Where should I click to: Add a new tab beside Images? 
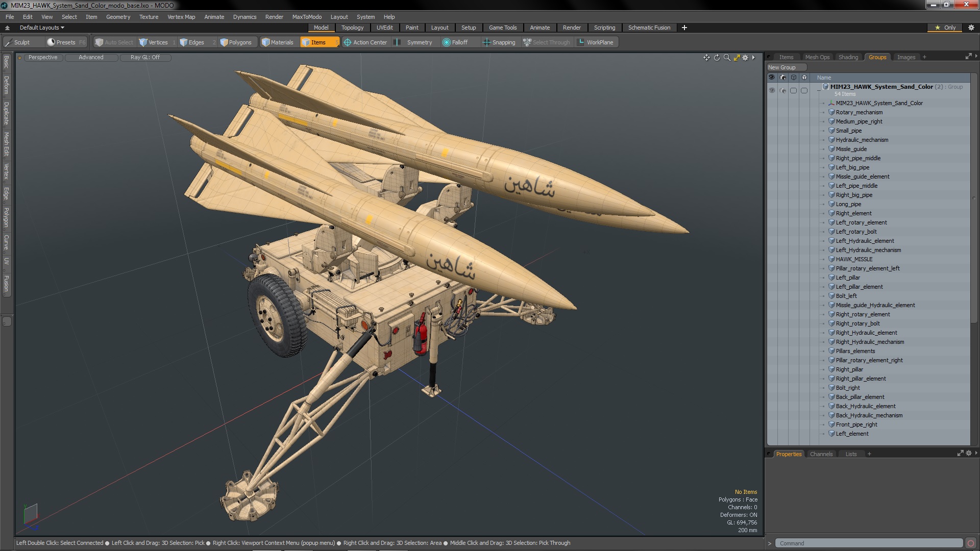924,57
